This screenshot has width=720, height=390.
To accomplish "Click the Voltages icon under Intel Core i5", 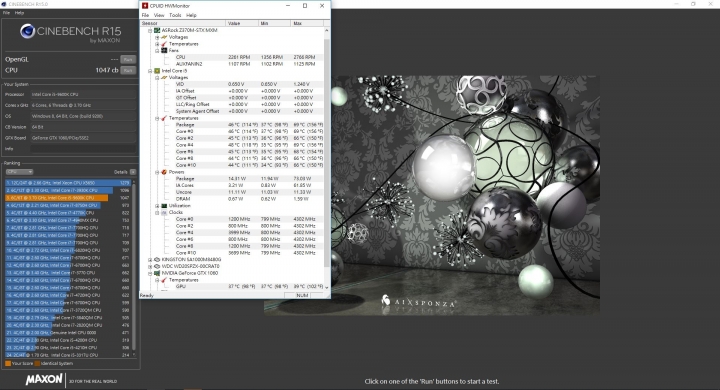I will (x=164, y=78).
